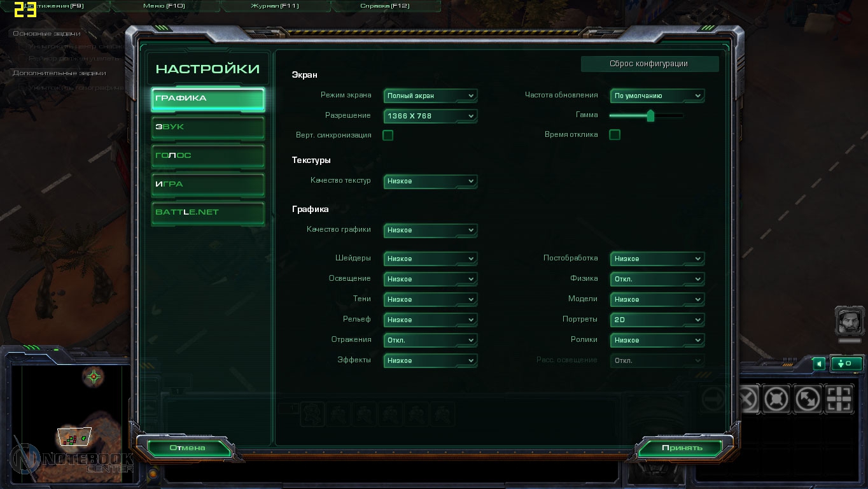868x489 pixels.
Task: Click the idle workers button showing 0
Action: coord(847,364)
